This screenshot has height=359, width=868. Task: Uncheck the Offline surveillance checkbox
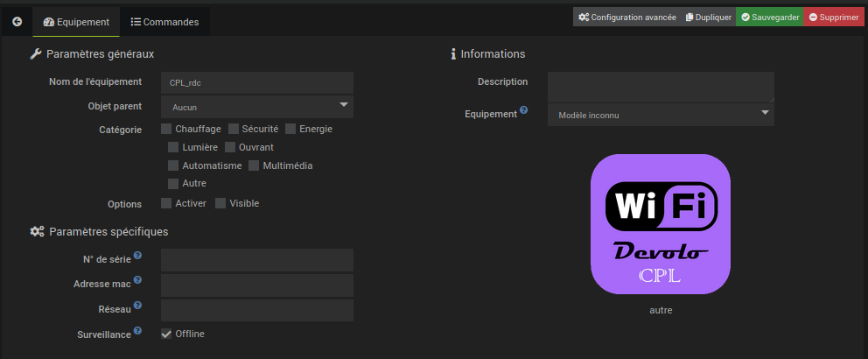167,334
